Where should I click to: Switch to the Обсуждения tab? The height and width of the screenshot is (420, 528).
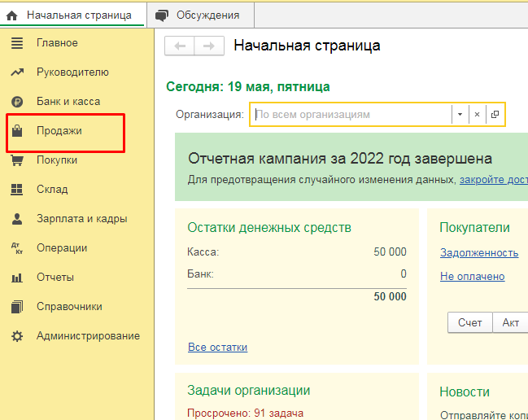pos(201,15)
